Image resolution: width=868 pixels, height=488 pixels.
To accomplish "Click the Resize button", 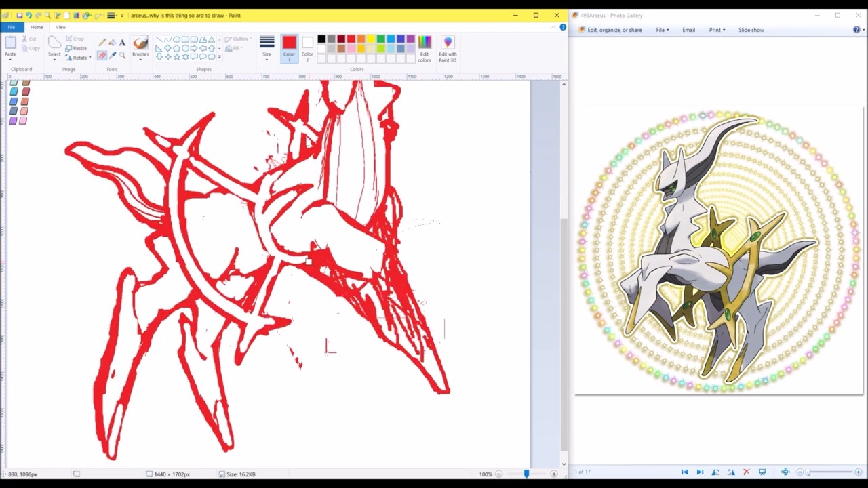I will click(76, 48).
